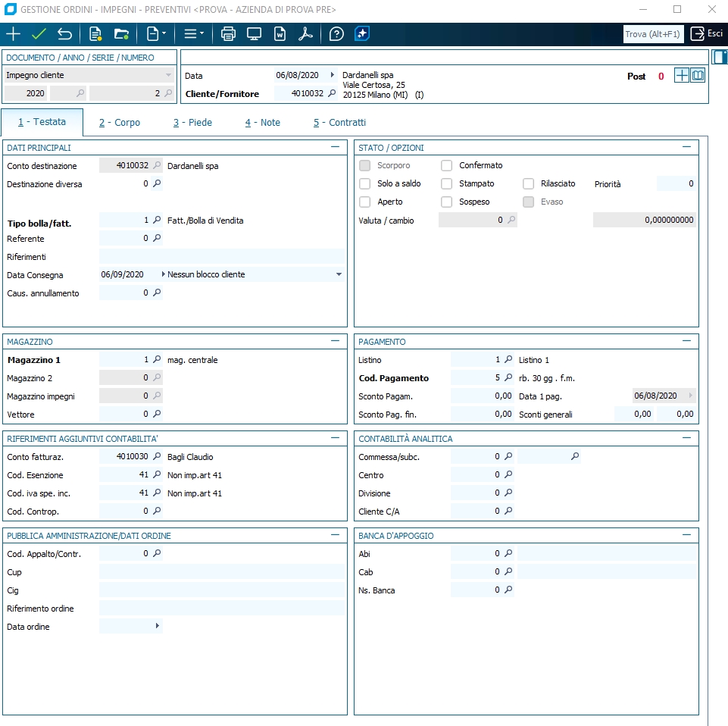Switch to the 2 - Corpo tab
This screenshot has height=726, width=728.
click(120, 122)
